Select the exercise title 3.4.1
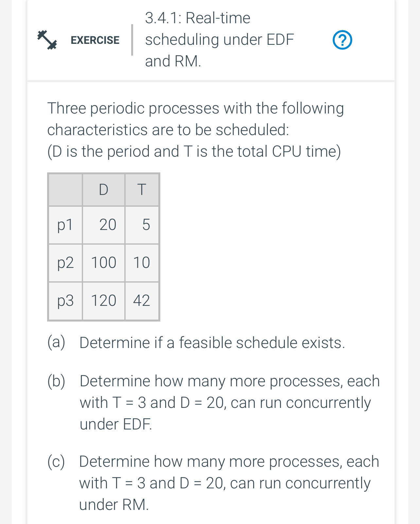This screenshot has width=420, height=524. tap(219, 39)
